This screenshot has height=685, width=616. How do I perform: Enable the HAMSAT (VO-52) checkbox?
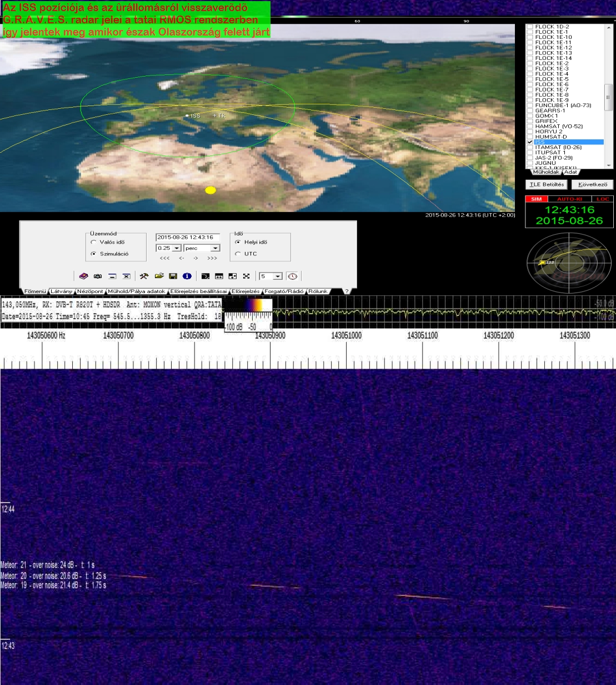tap(530, 127)
